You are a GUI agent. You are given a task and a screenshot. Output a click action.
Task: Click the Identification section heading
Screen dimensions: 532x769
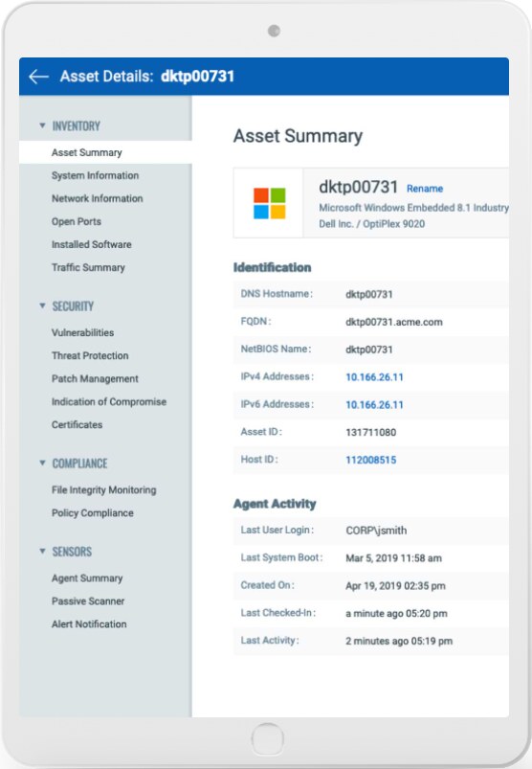coord(272,267)
